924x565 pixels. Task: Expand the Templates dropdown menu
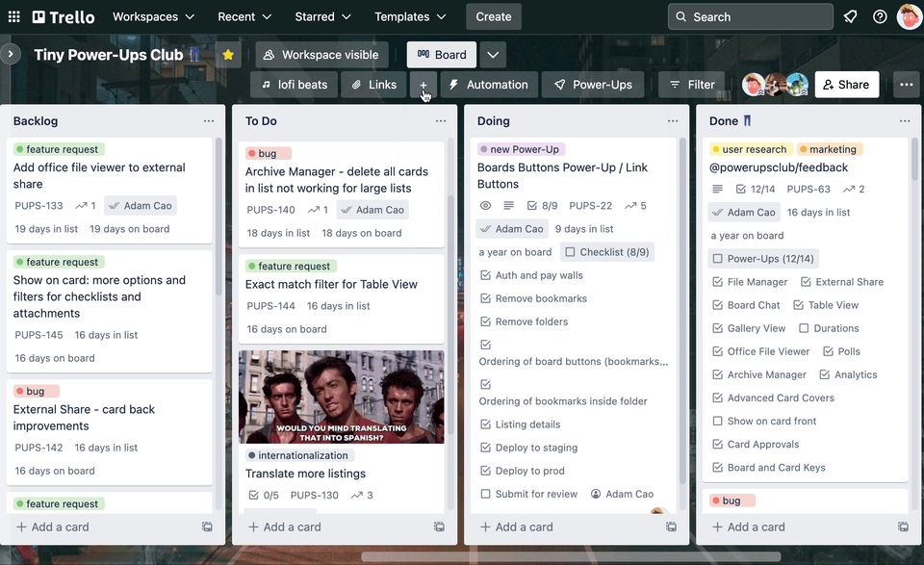click(x=410, y=16)
